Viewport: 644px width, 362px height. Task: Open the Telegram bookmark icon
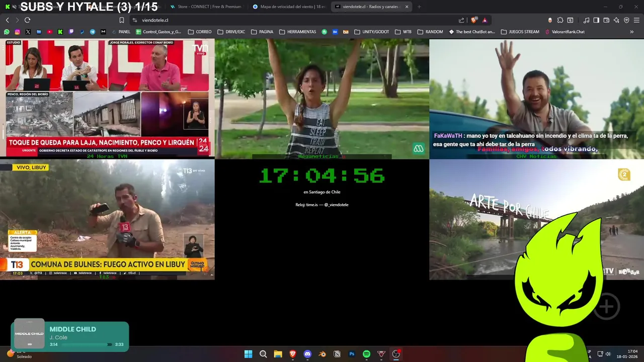coord(93,32)
